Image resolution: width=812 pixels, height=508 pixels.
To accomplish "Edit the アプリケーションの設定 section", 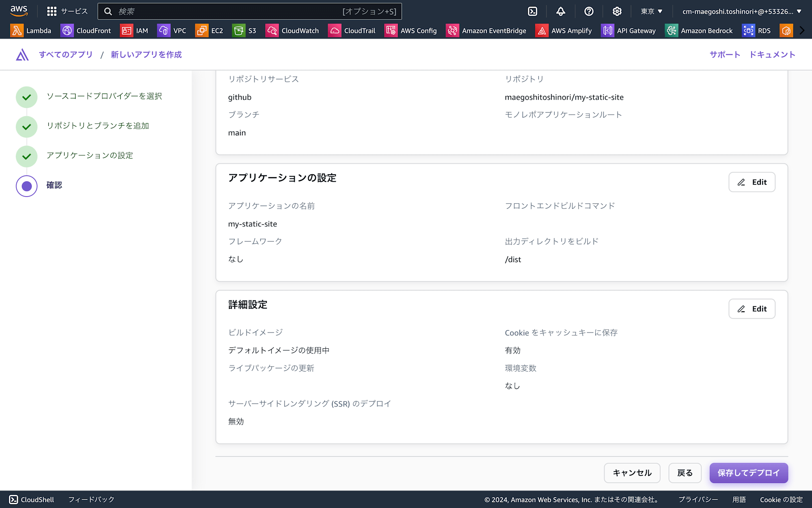I will click(752, 182).
